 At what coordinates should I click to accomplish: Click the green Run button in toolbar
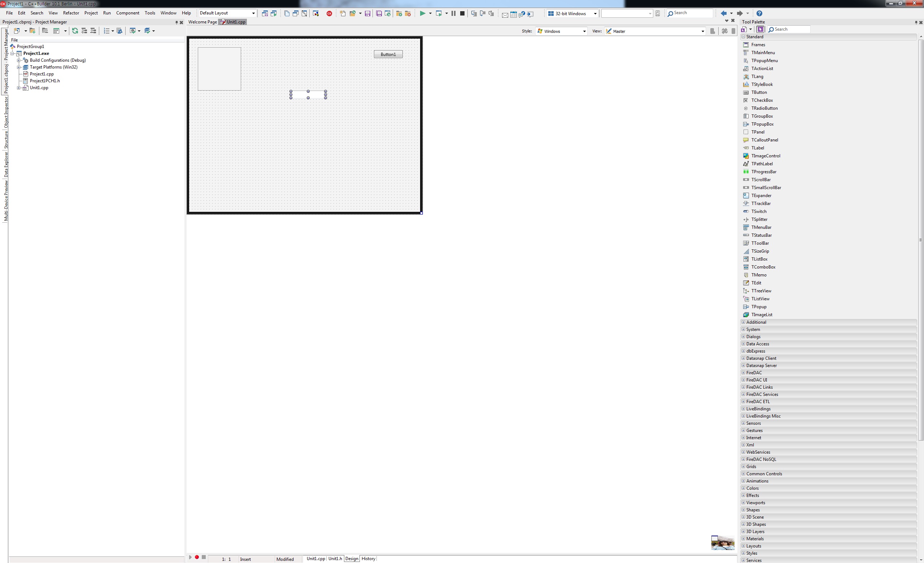pos(422,13)
